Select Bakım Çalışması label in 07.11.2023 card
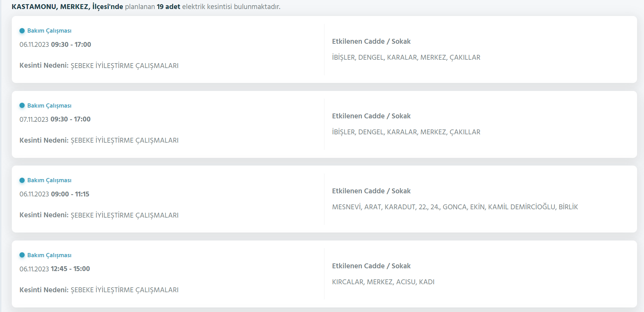The image size is (644, 312). (49, 106)
